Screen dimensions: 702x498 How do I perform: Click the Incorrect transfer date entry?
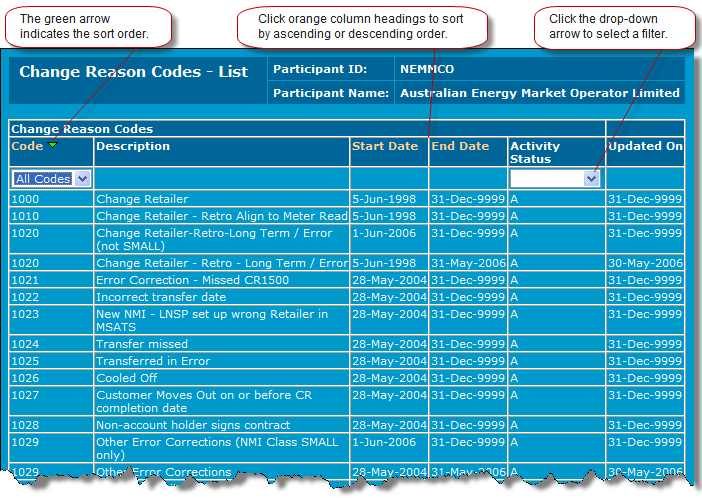tap(160, 297)
